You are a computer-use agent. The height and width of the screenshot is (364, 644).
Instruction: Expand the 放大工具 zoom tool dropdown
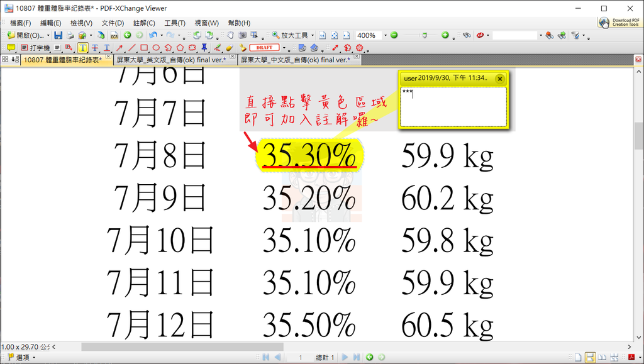(313, 35)
